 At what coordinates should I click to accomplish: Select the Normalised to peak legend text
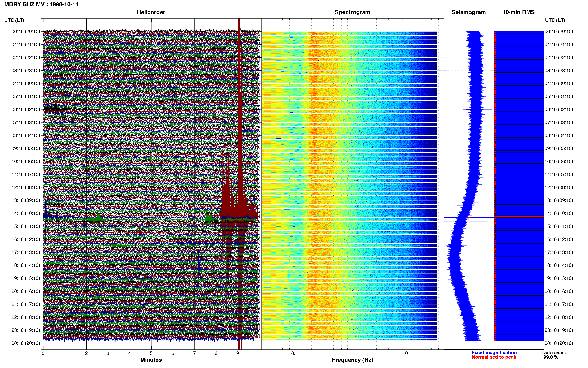pos(494,357)
